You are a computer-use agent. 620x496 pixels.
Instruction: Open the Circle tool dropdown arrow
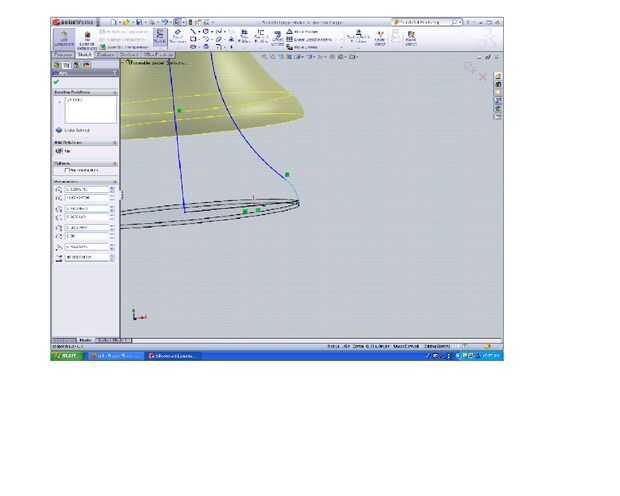[x=212, y=32]
